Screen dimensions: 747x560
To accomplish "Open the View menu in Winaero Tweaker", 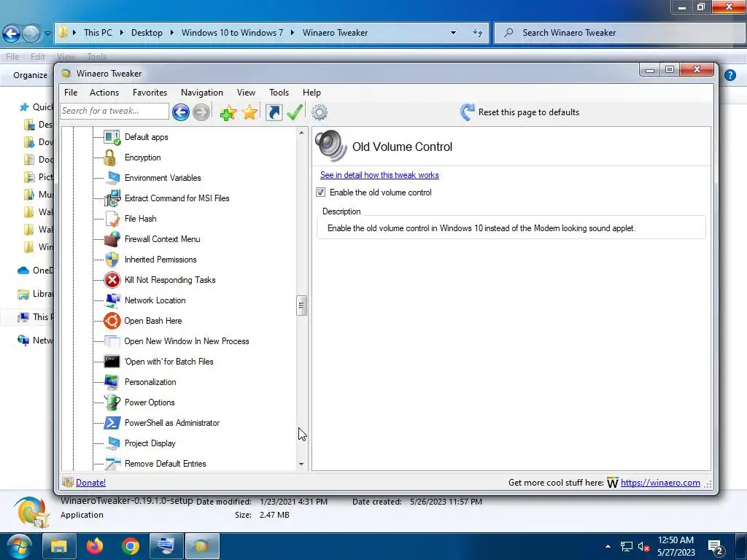I will click(x=246, y=93).
